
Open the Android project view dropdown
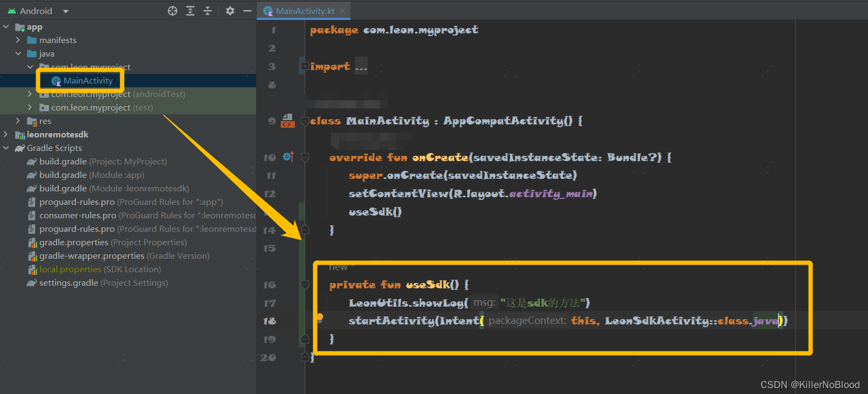pos(66,11)
